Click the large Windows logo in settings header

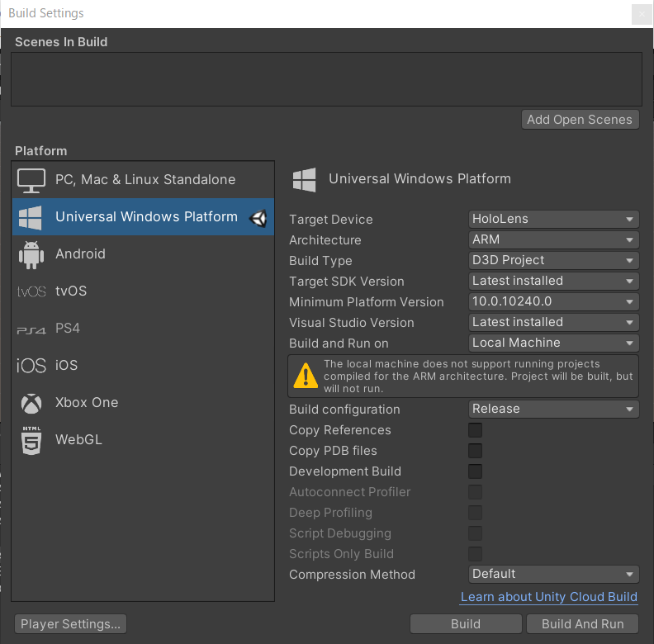(x=305, y=180)
